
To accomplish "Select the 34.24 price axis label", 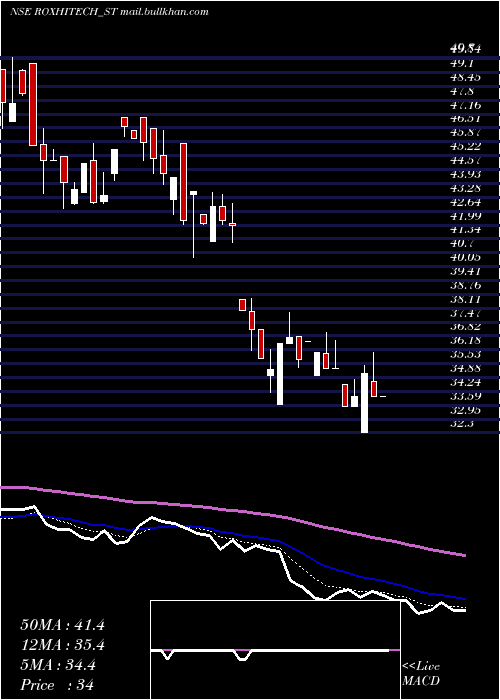I will click(x=465, y=382).
